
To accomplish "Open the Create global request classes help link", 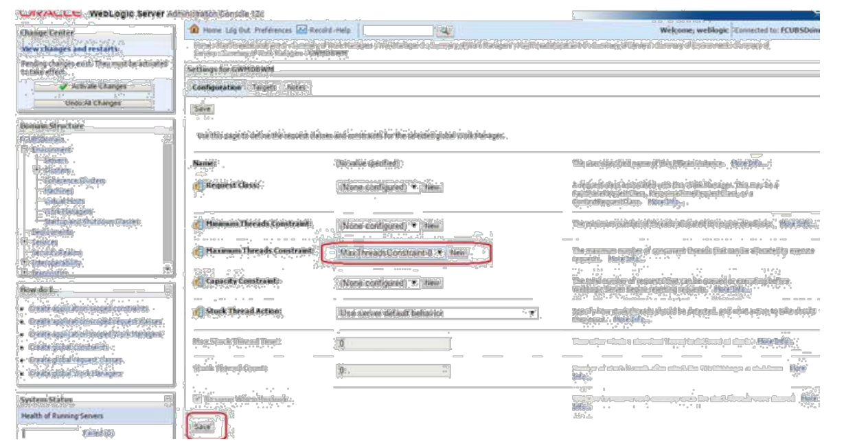I will [x=77, y=360].
